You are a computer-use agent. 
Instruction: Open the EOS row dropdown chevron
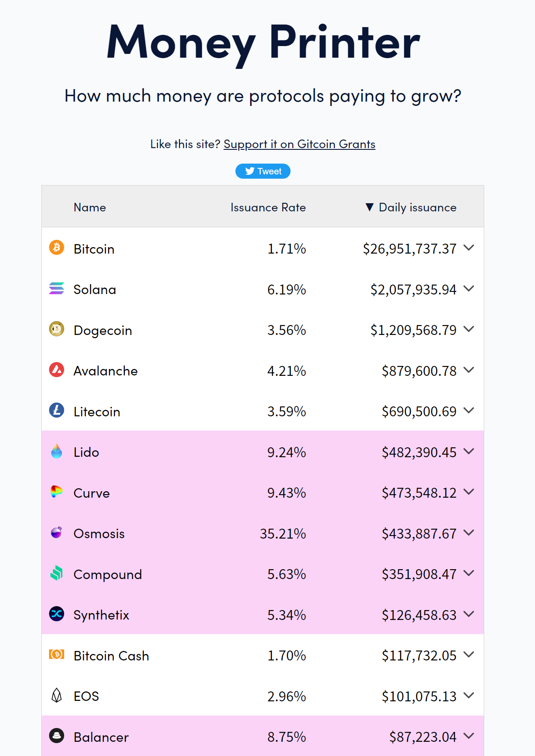coord(469,695)
